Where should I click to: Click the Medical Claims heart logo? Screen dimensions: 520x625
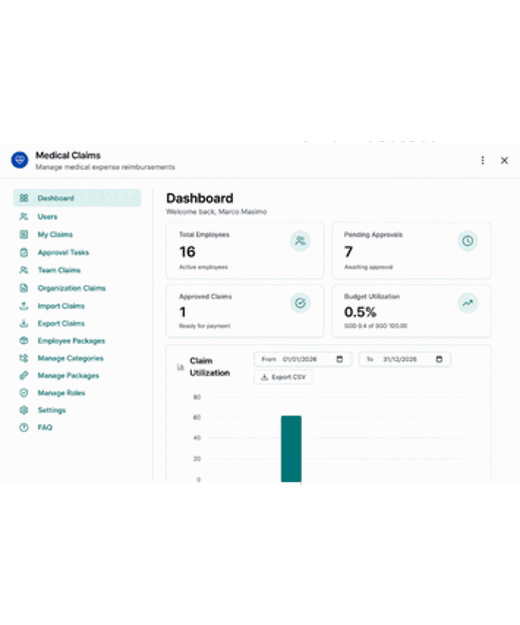click(x=20, y=160)
